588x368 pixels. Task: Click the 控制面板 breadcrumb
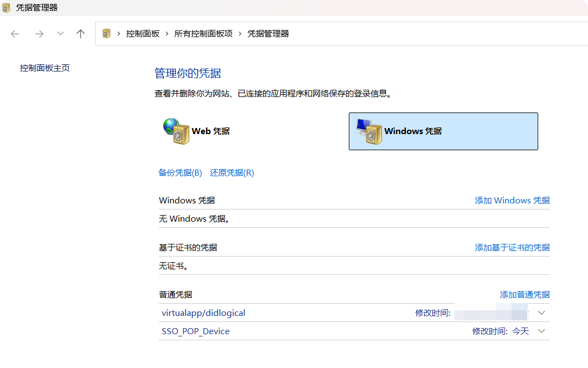click(x=143, y=33)
